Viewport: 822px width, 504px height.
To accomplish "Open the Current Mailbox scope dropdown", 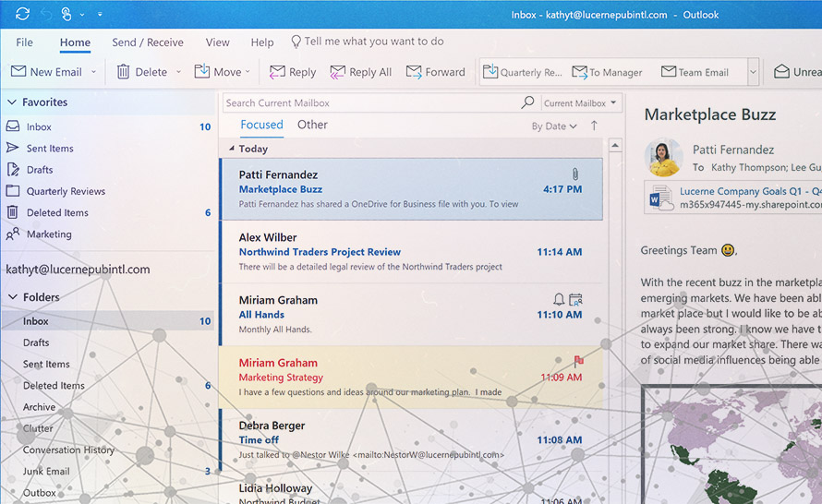I will pyautogui.click(x=580, y=103).
